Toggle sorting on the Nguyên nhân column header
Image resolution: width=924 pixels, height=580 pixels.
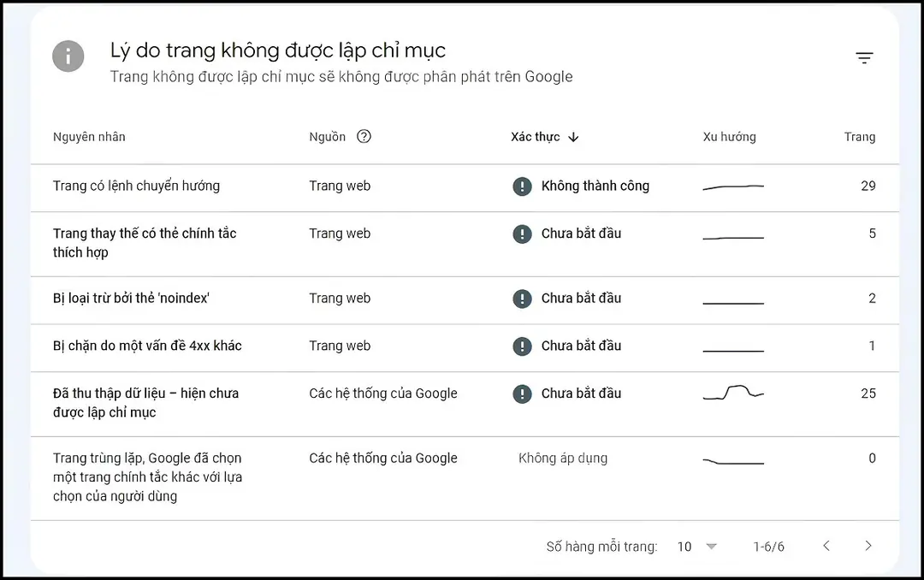89,136
